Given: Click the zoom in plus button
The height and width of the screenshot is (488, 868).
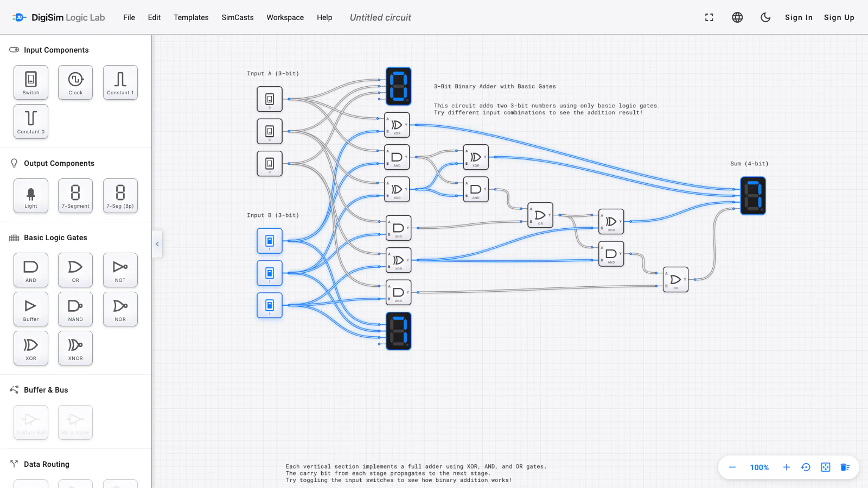Looking at the screenshot, I should [786, 467].
